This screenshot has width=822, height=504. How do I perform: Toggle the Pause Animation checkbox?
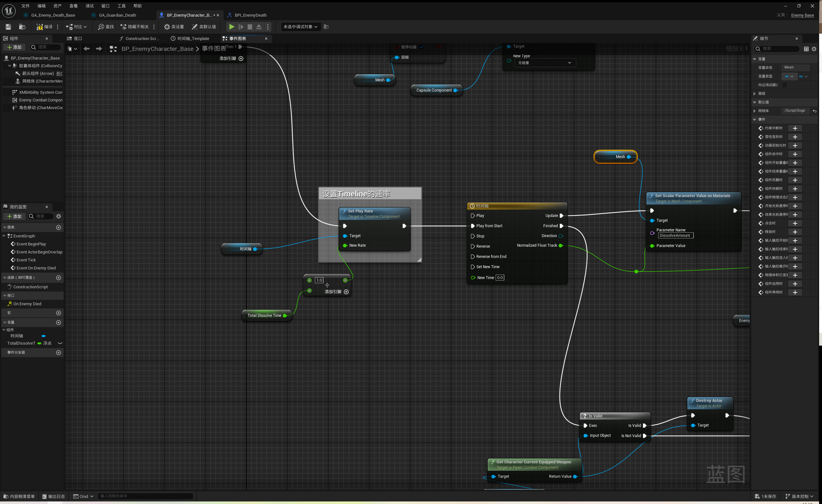coord(421,47)
